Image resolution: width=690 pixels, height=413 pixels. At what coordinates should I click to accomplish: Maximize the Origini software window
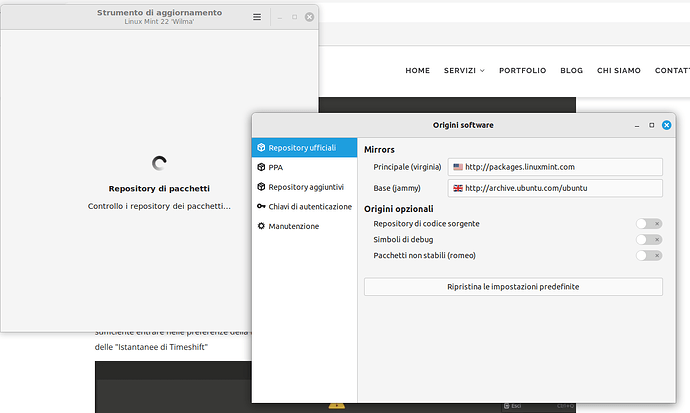coord(652,125)
